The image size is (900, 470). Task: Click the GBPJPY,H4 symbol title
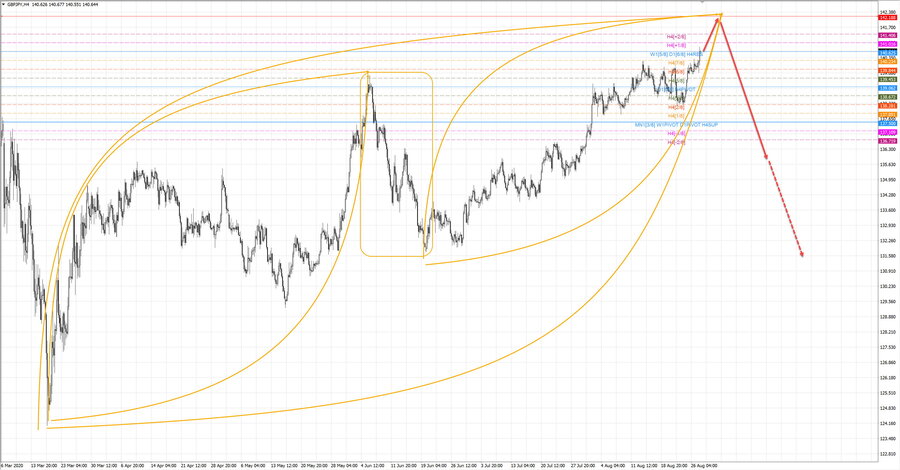[x=19, y=5]
